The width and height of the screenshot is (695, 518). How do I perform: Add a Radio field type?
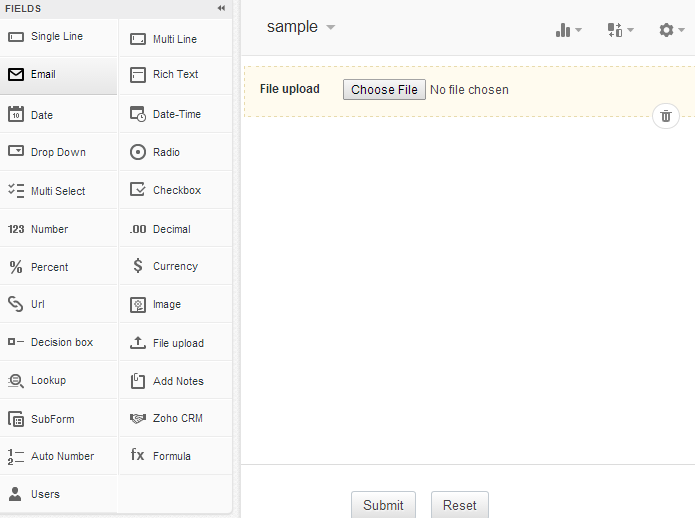tap(166, 152)
